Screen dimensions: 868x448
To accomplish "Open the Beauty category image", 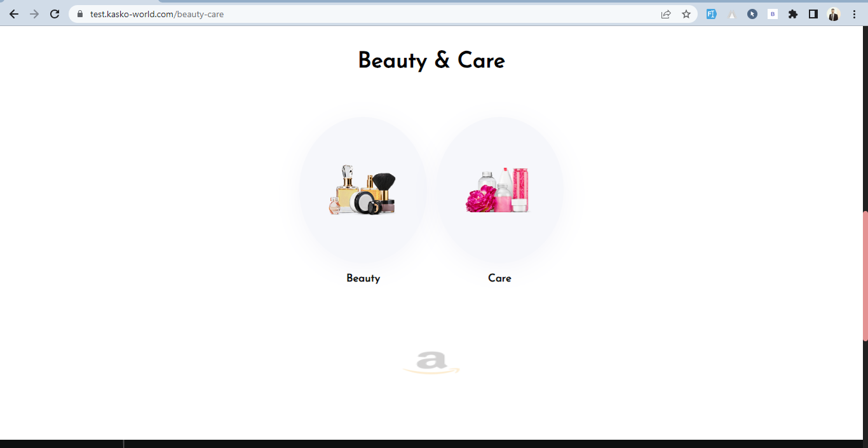I will [x=363, y=189].
